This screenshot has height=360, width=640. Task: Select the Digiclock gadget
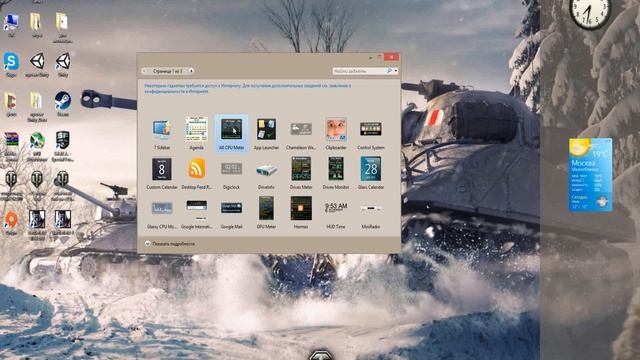click(x=231, y=173)
